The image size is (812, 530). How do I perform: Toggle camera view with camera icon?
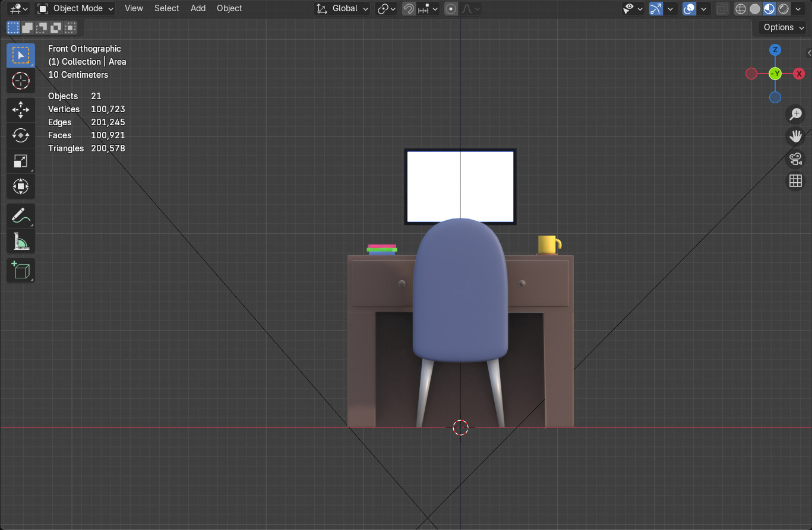pyautogui.click(x=795, y=158)
